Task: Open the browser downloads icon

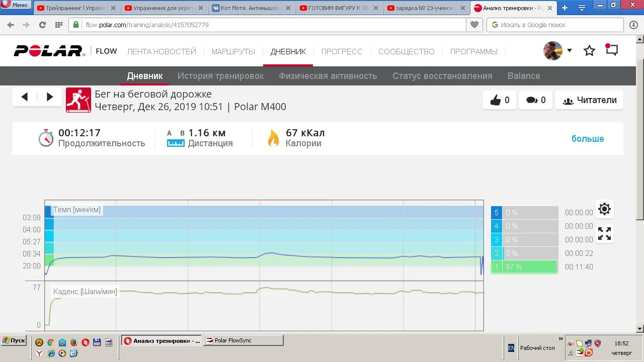Action: (x=634, y=25)
